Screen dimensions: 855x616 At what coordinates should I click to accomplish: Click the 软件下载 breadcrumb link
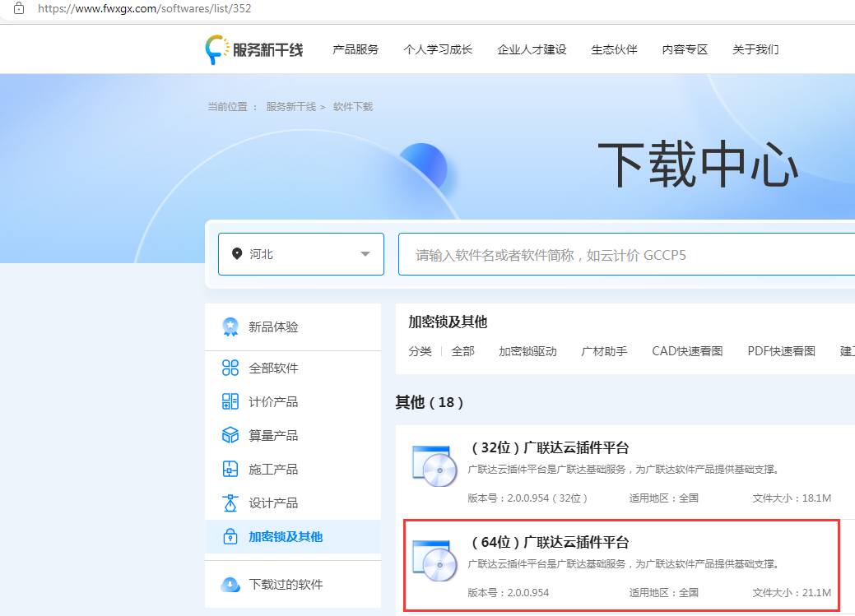(x=353, y=107)
